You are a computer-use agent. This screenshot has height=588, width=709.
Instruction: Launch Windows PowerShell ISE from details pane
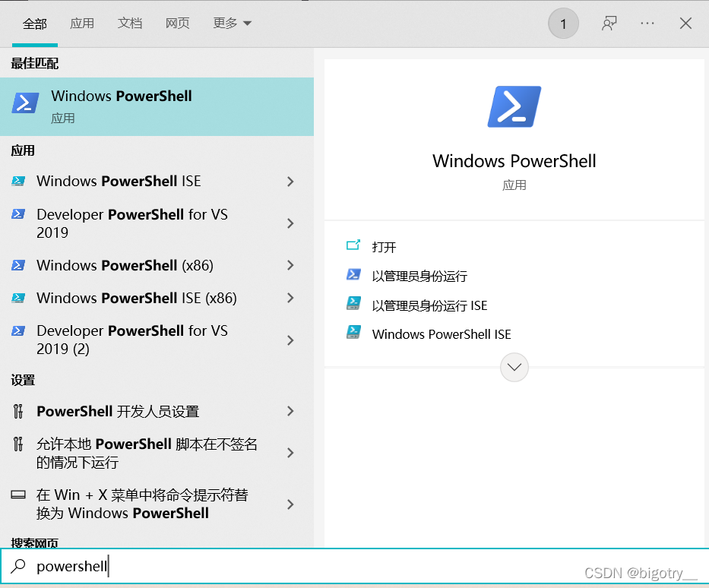(x=442, y=334)
